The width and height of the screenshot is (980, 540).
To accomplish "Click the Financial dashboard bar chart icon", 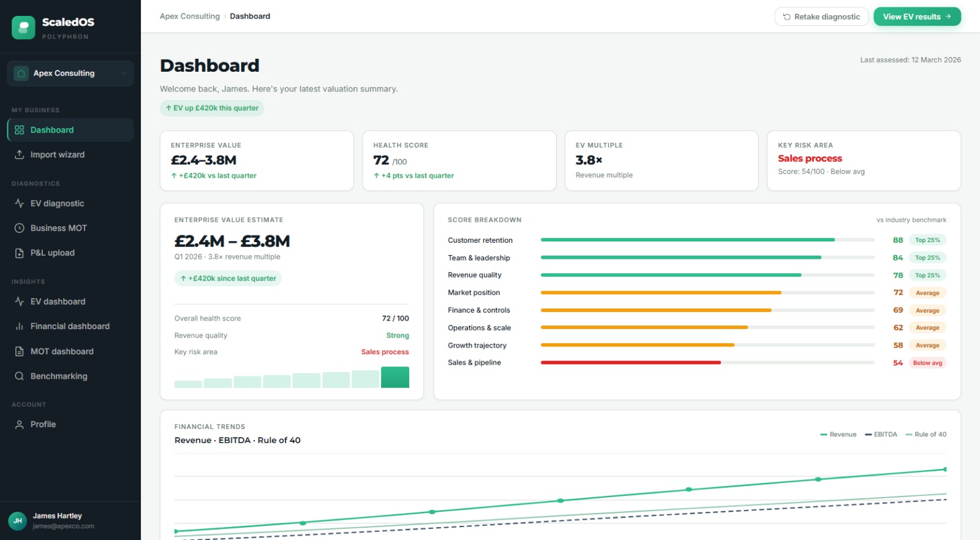I will 20,327.
